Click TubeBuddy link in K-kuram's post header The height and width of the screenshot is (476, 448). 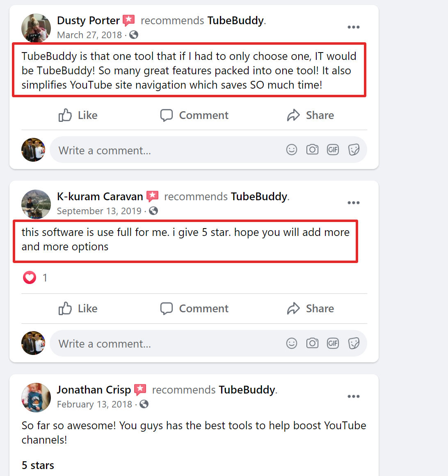[259, 197]
